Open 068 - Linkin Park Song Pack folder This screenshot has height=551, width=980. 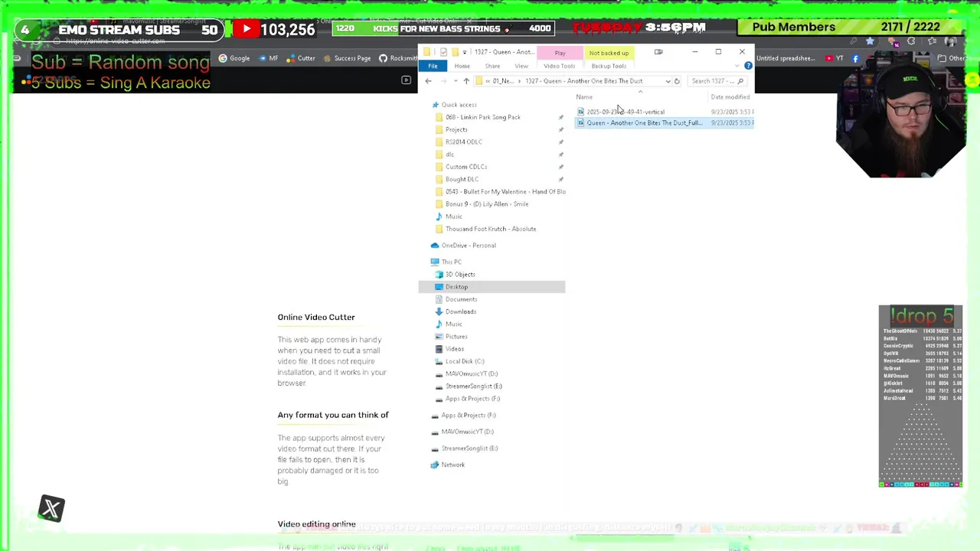click(x=482, y=117)
